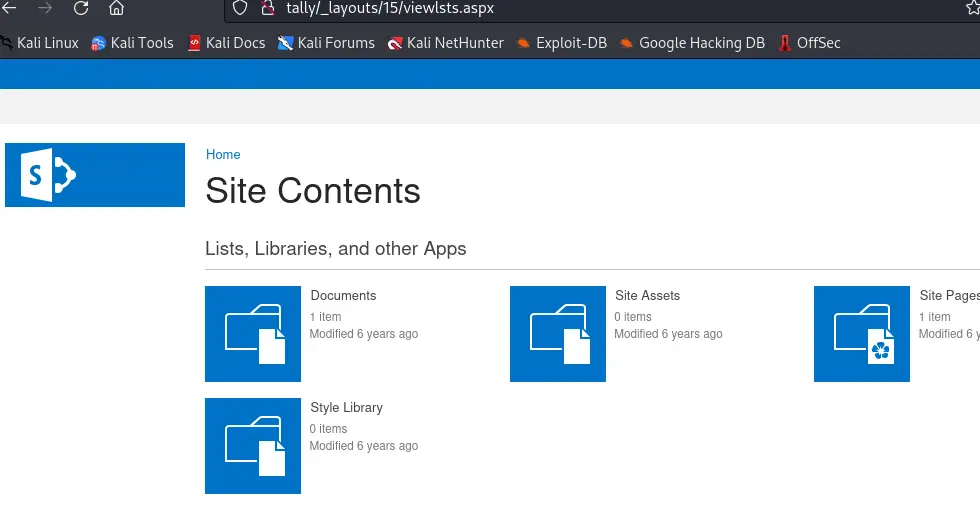The width and height of the screenshot is (980, 528).
Task: Open the tracking protection shield icon
Action: [x=239, y=8]
